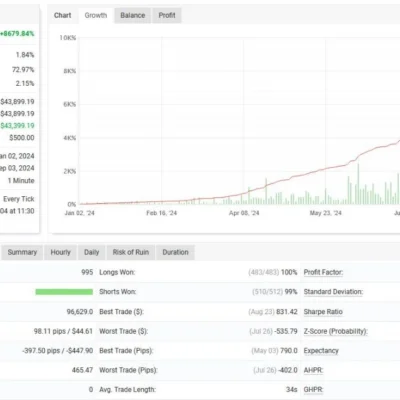Viewport: 400px width, 400px height.
Task: Select the 995 trades value
Action: (x=87, y=272)
